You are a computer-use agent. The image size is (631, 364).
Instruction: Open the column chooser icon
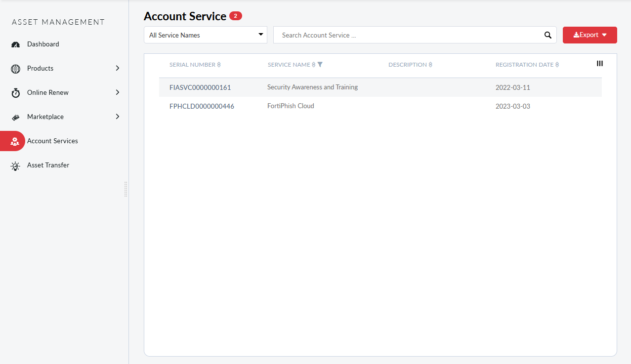pyautogui.click(x=600, y=63)
